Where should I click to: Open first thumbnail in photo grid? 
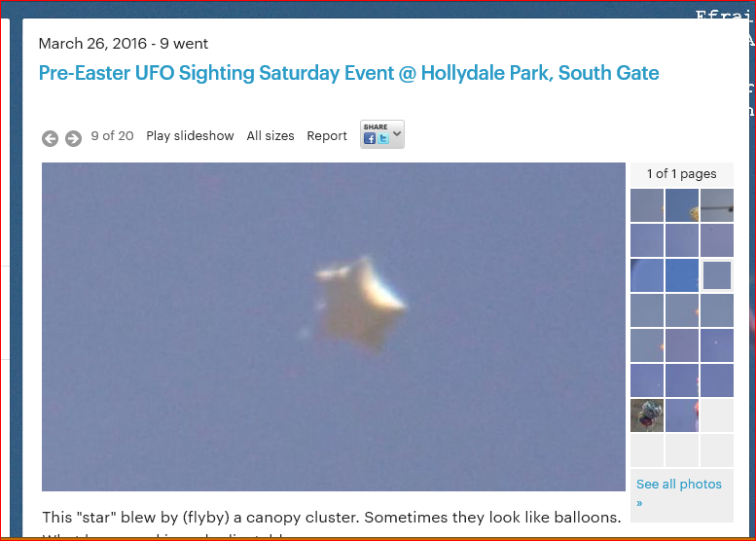pos(647,205)
